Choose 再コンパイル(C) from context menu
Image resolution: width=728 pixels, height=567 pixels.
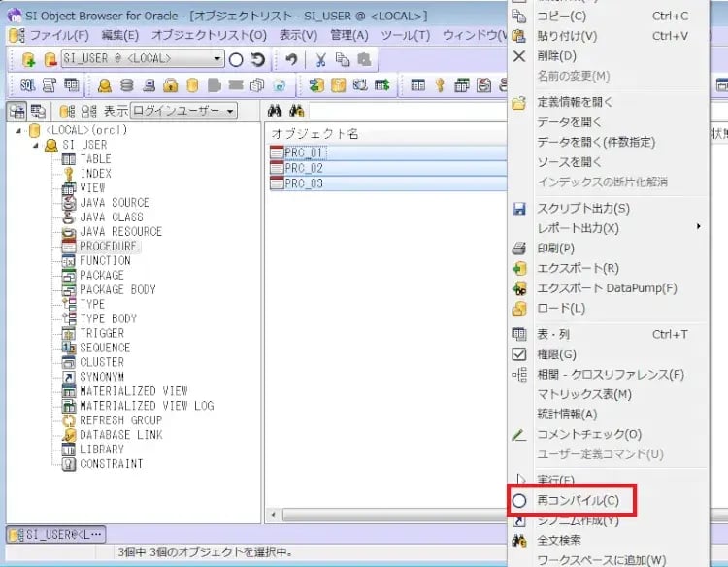pyautogui.click(x=577, y=501)
